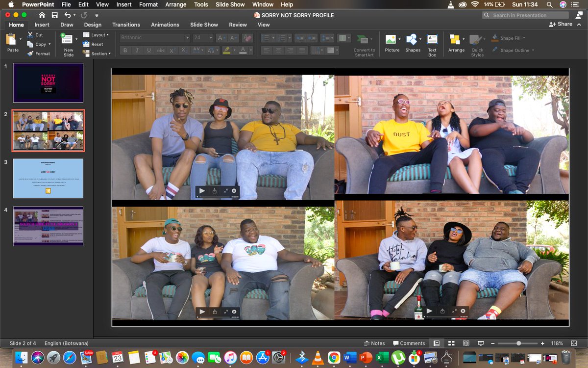This screenshot has width=588, height=368.
Task: Open the font size dropdown
Action: click(x=211, y=38)
